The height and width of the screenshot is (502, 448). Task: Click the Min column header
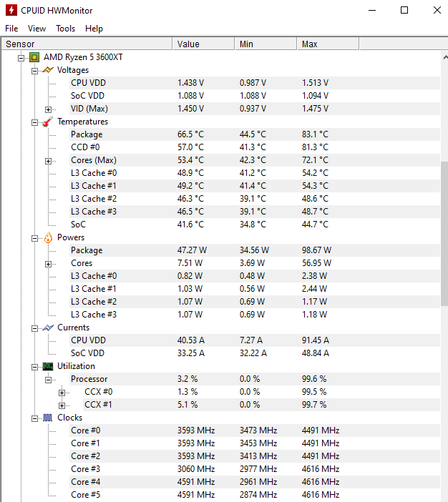point(266,44)
